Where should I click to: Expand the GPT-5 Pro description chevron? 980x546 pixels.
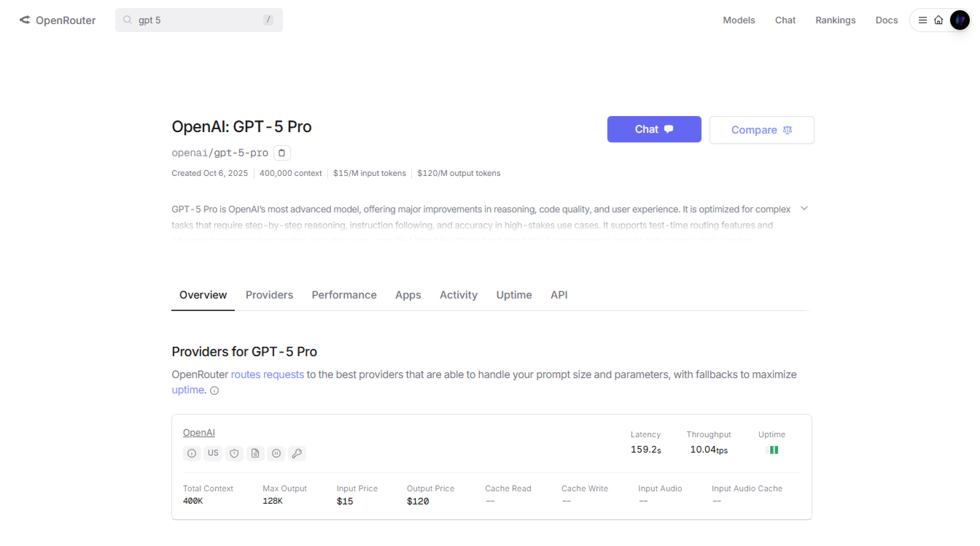click(x=804, y=208)
